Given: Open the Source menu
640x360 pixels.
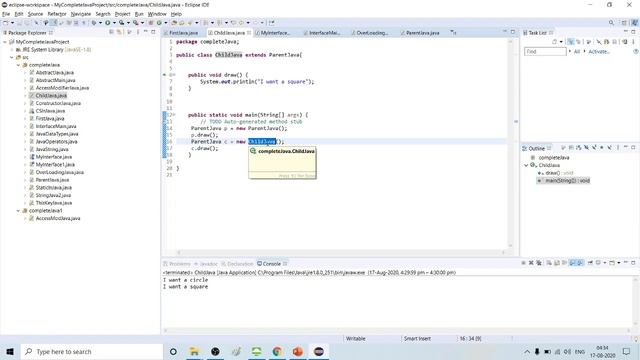Looking at the screenshot, I should (35, 14).
